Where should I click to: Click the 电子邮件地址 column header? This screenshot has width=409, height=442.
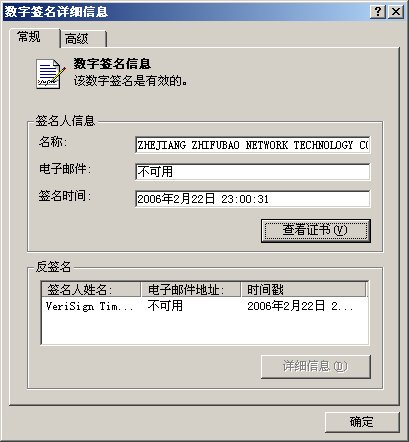click(191, 289)
